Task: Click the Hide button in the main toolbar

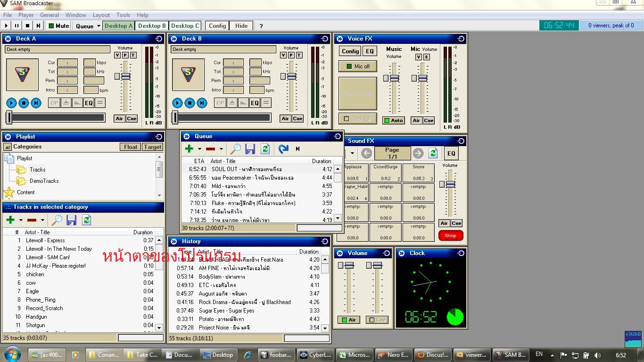Action: tap(241, 26)
